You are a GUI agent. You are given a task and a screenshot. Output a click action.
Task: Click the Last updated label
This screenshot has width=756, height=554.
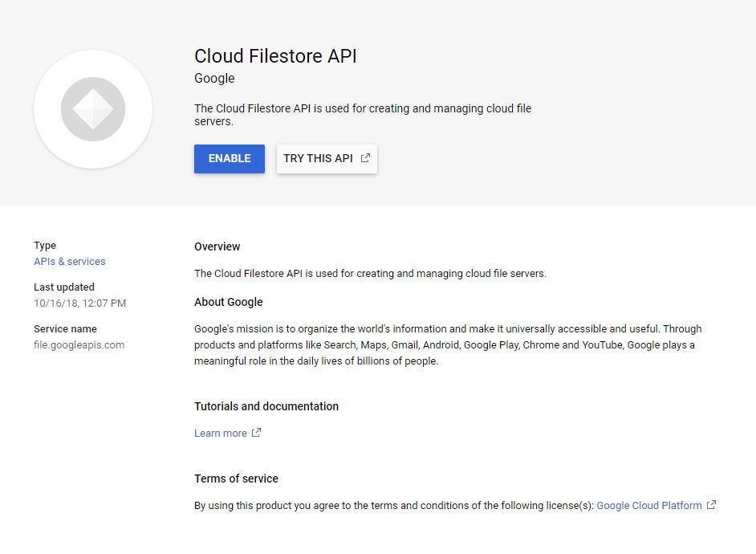click(x=64, y=287)
